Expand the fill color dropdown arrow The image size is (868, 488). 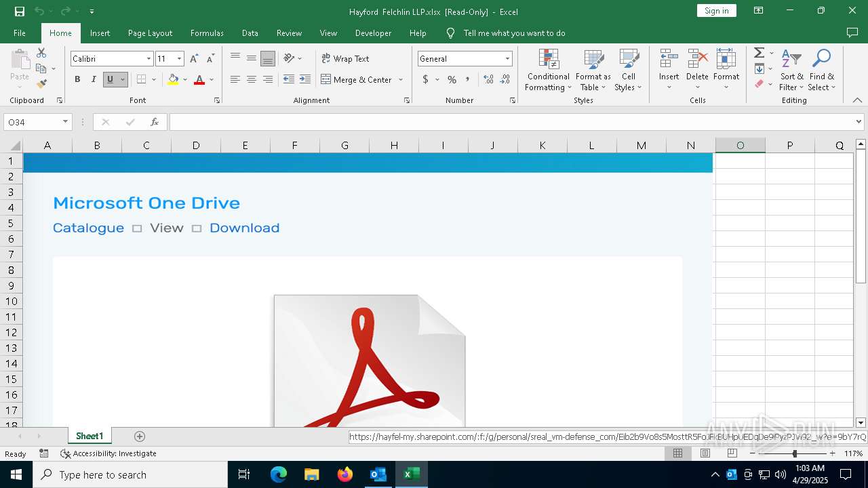tap(185, 79)
